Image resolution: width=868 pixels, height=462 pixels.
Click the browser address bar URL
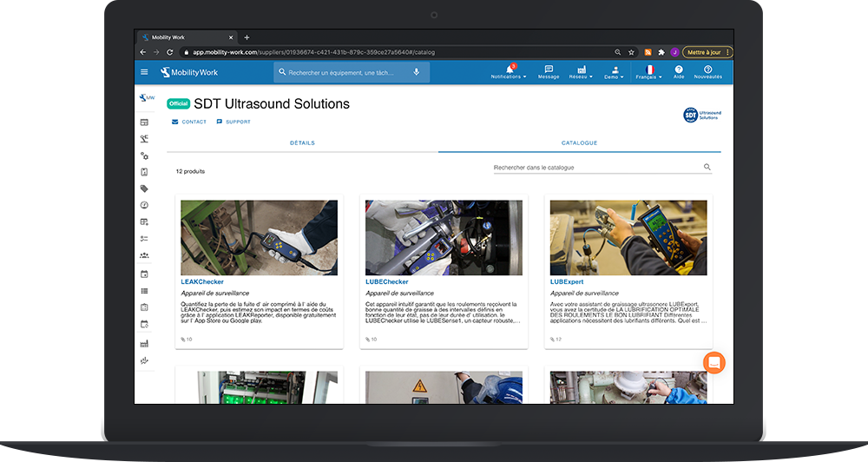point(313,52)
